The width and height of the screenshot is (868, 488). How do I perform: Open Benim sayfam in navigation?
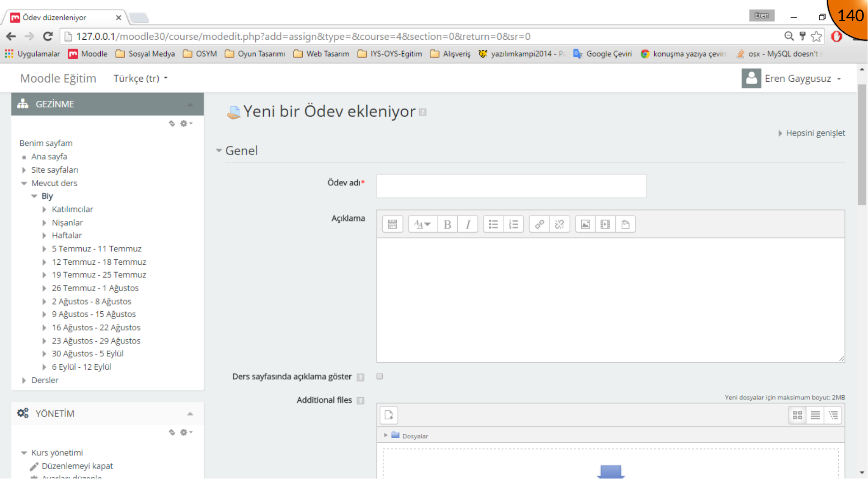click(x=46, y=143)
